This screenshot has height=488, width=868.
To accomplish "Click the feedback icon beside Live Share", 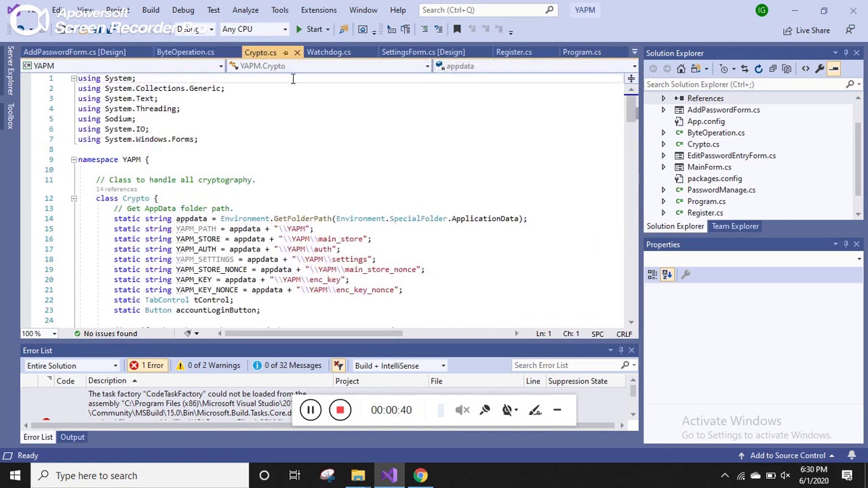I will (850, 30).
